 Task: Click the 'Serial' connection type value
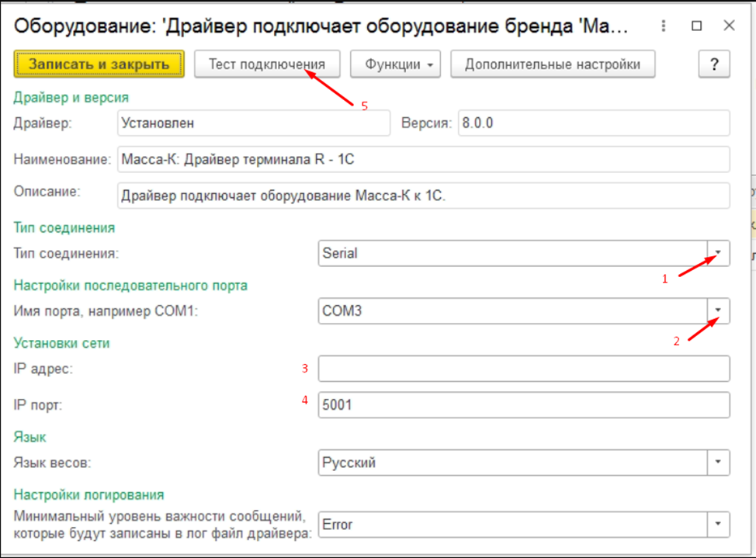512,253
